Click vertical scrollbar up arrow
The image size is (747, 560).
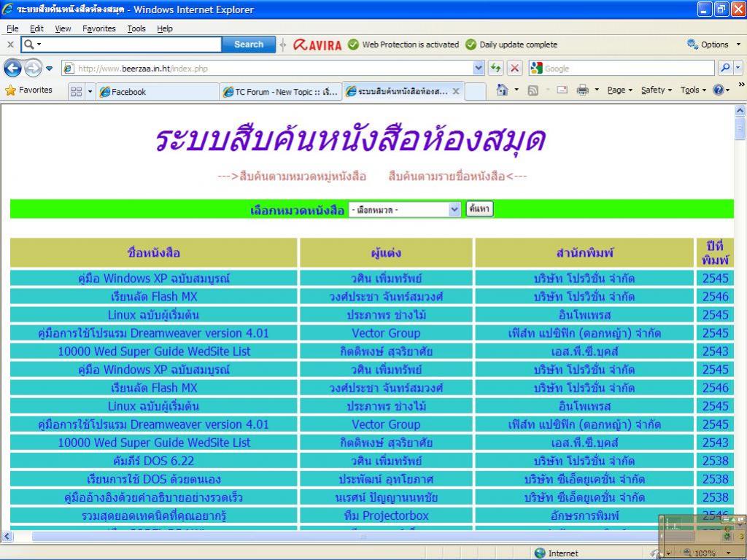point(740,111)
